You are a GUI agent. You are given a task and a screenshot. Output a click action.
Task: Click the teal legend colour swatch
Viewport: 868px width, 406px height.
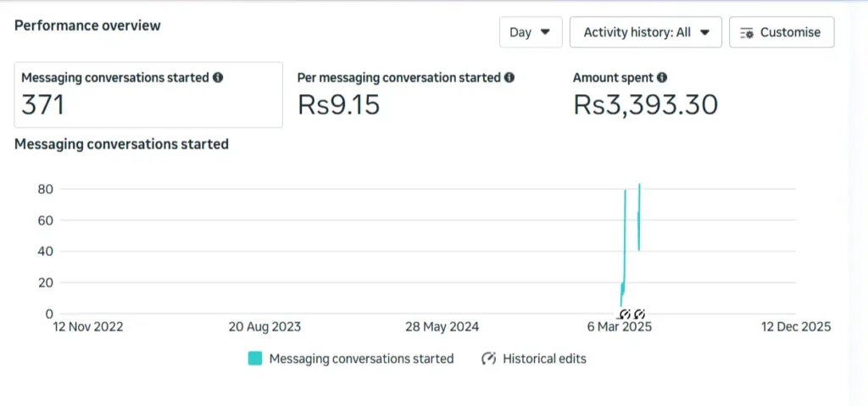coord(255,359)
